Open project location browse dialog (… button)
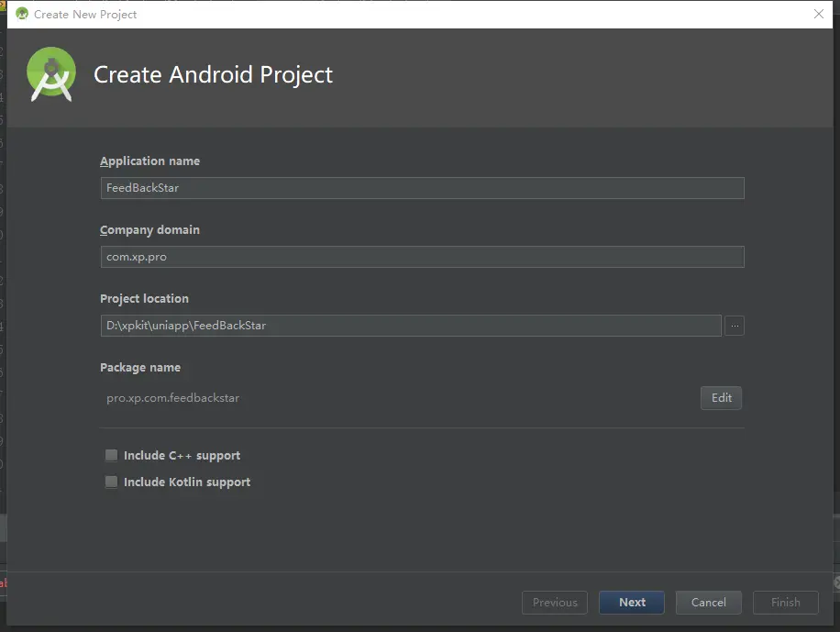 [x=735, y=326]
